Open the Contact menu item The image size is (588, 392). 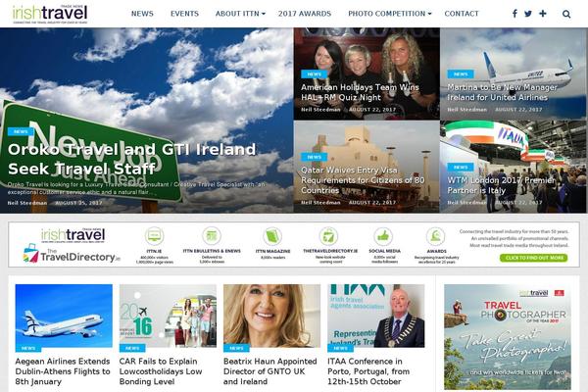462,14
